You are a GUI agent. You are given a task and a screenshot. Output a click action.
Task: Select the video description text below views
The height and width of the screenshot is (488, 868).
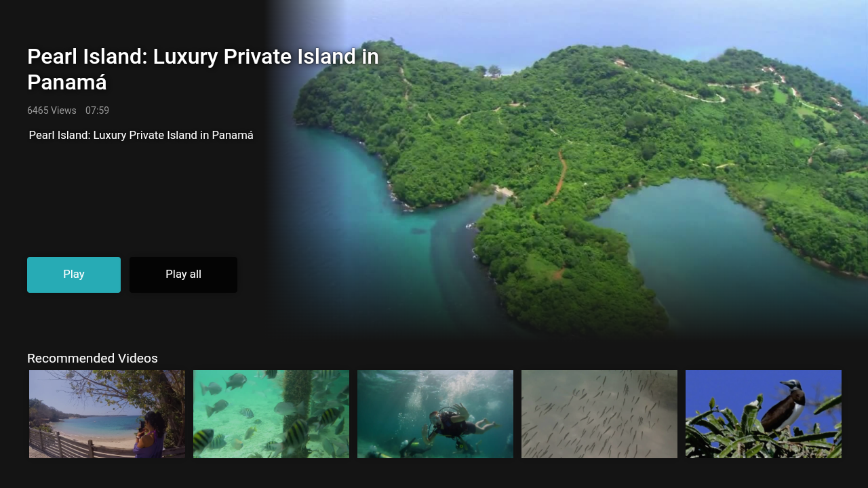[x=141, y=135]
